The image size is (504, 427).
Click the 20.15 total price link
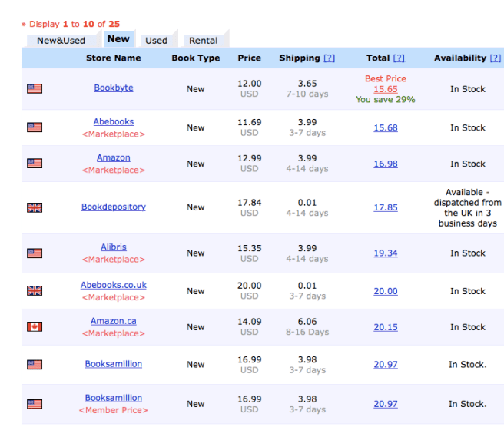pos(386,327)
